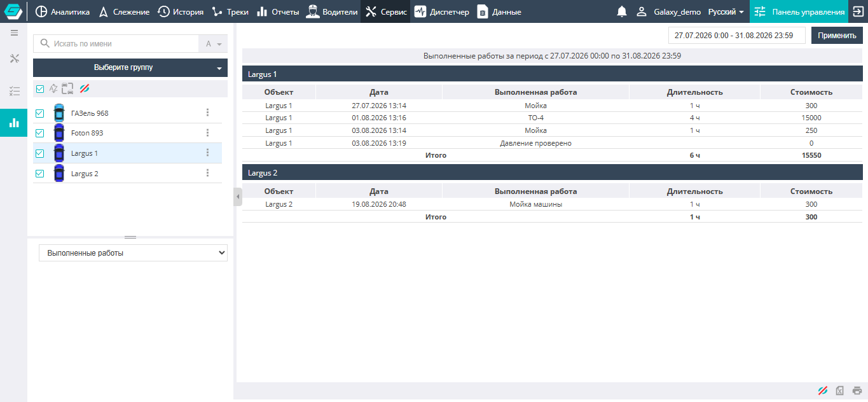Open "Панель управления" control panel
868x402 pixels.
tap(799, 11)
